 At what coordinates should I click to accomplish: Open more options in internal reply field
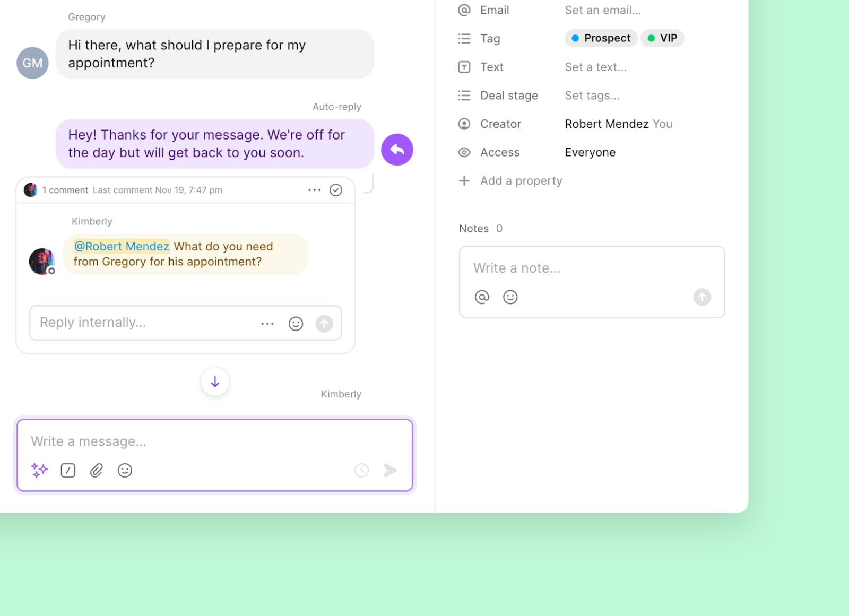267,324
